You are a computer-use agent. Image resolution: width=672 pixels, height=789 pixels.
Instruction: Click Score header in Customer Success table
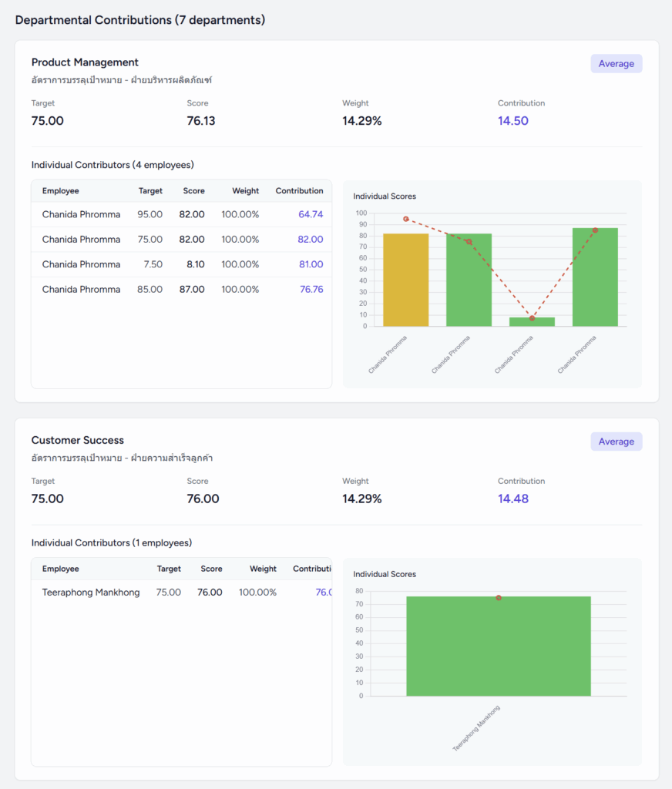point(211,569)
